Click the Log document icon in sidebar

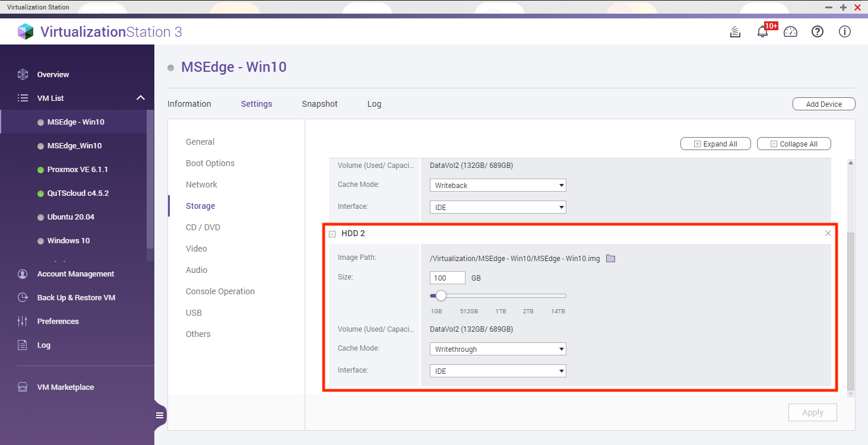pyautogui.click(x=23, y=345)
